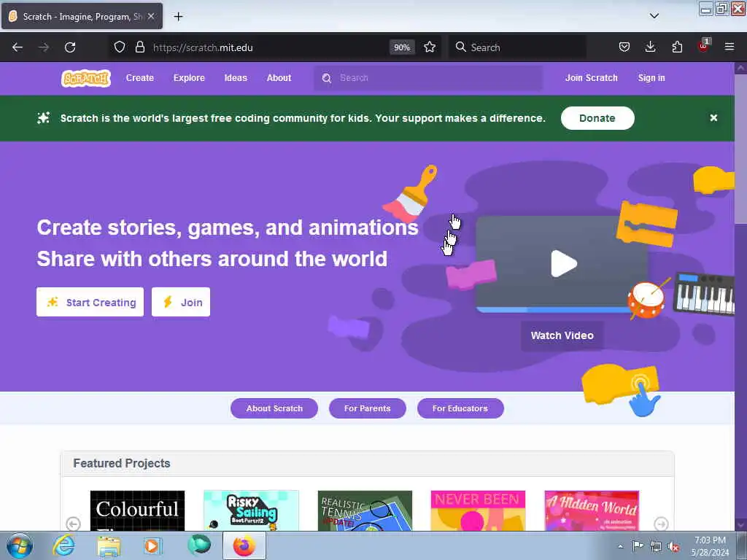Open Windows Explorer folder in taskbar
Image resolution: width=747 pixels, height=560 pixels.
[x=109, y=545]
